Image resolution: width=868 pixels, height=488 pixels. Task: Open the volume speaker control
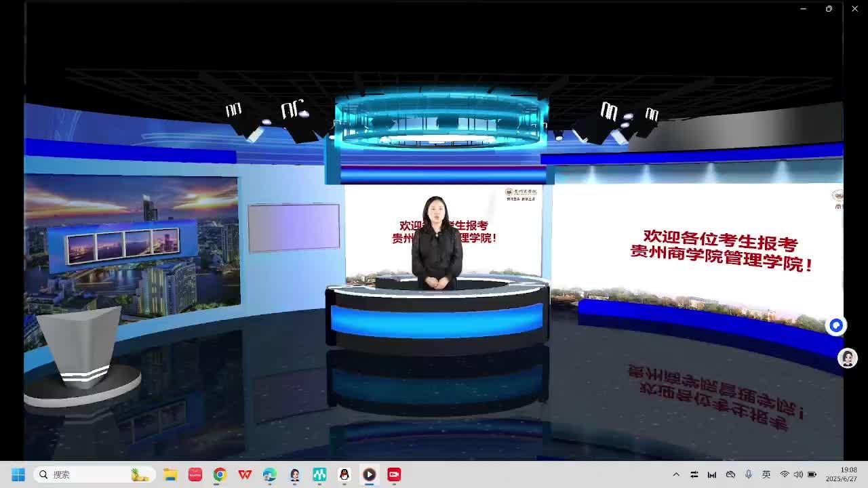(798, 474)
